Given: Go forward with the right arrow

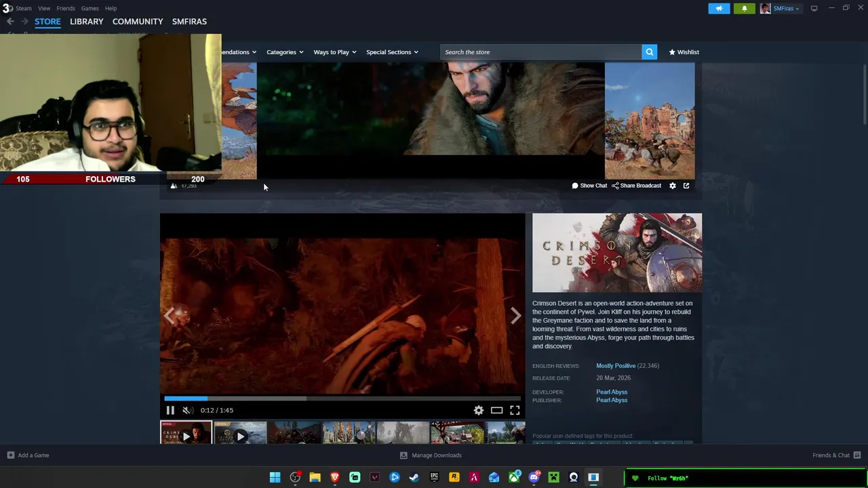Looking at the screenshot, I should click(x=24, y=22).
